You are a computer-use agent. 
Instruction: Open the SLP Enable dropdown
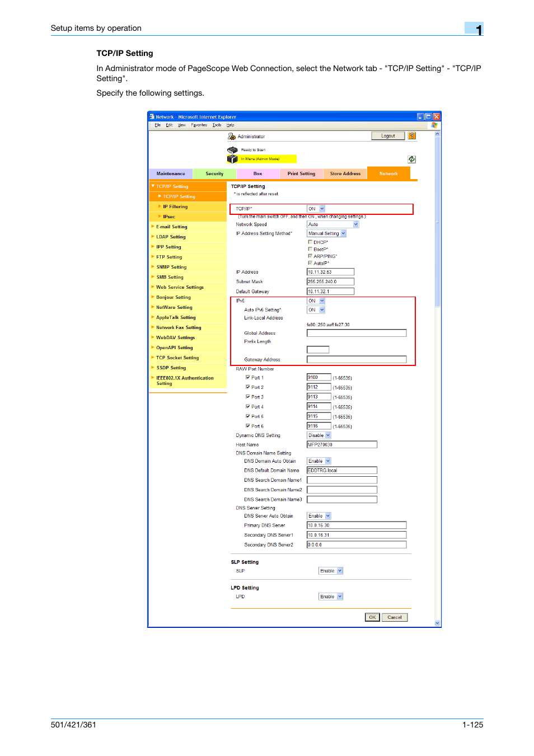[331, 571]
